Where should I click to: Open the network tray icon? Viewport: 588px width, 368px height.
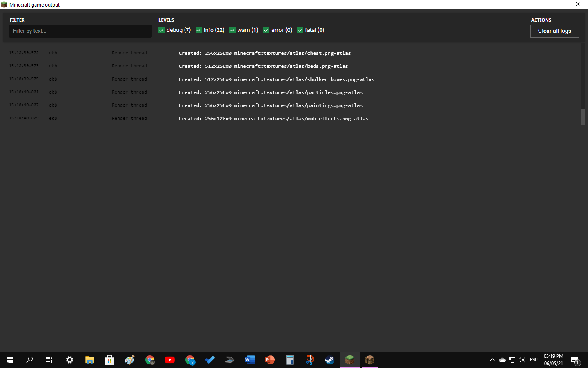512,360
